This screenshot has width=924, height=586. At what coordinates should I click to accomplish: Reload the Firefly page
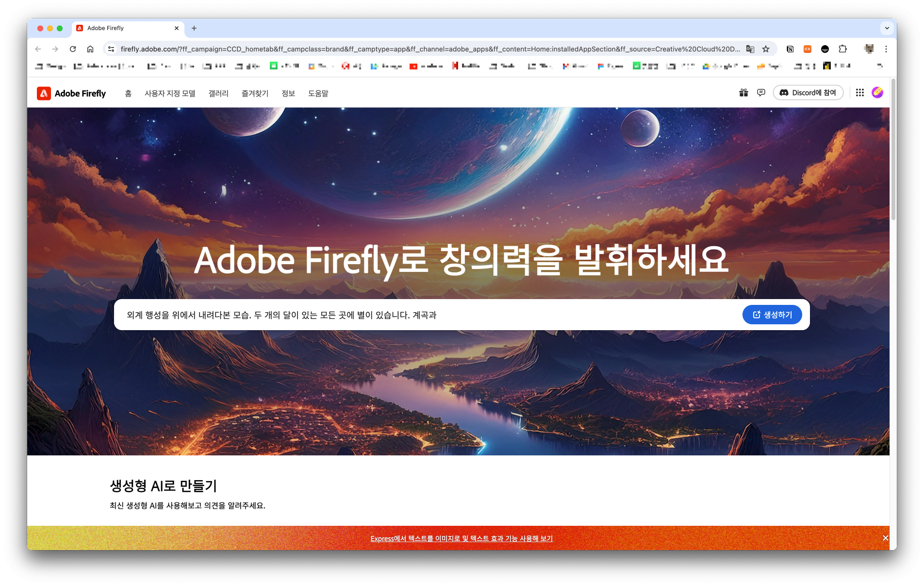(x=73, y=49)
